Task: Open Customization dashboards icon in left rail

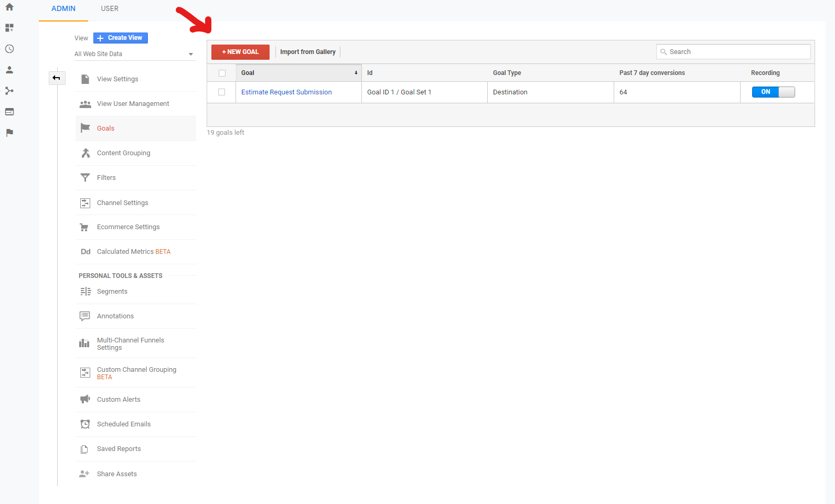Action: (x=9, y=28)
